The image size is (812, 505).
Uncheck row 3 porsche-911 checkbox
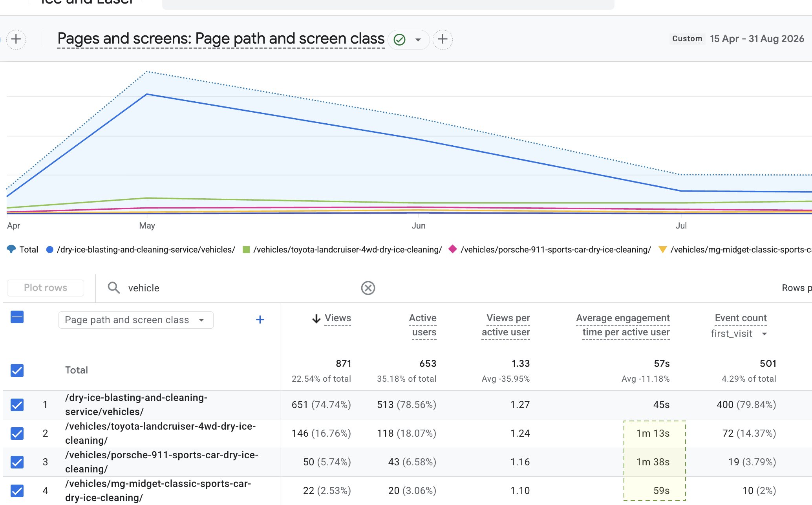pyautogui.click(x=17, y=462)
